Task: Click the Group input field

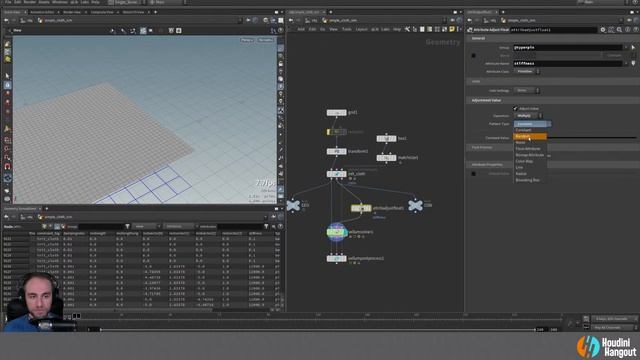Action: [x=568, y=48]
